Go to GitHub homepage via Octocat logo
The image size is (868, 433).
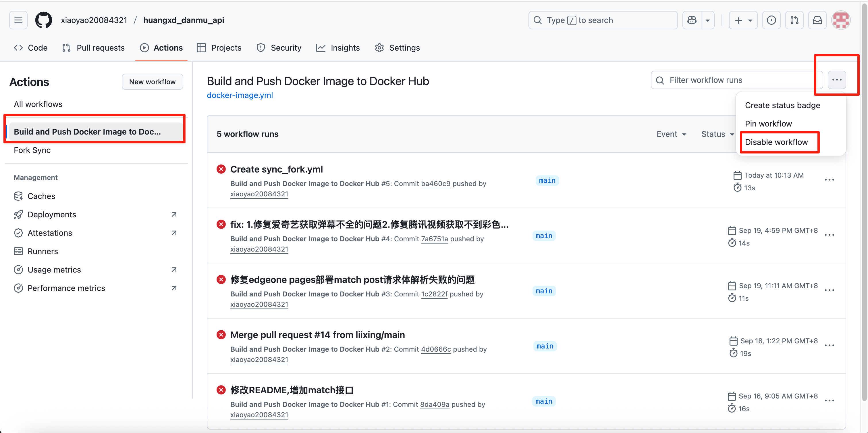[44, 20]
